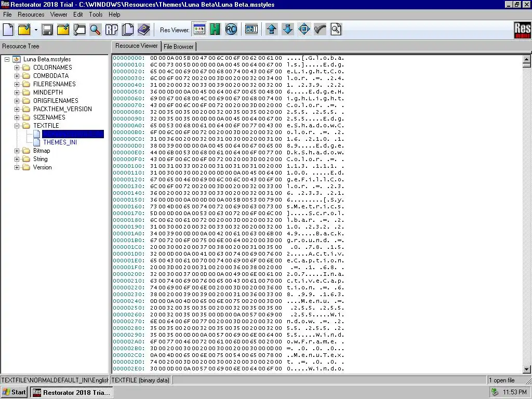This screenshot has height=399, width=532.
Task: Click the hex viewer scroll up arrow
Action: pos(527,59)
